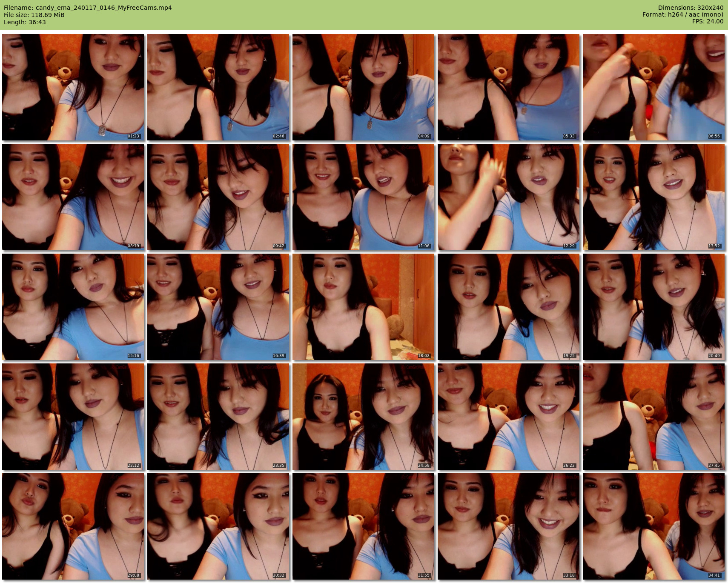The width and height of the screenshot is (728, 583).
Task: Click the 'Format: h264 / aac (mono)' line
Action: pyautogui.click(x=683, y=14)
